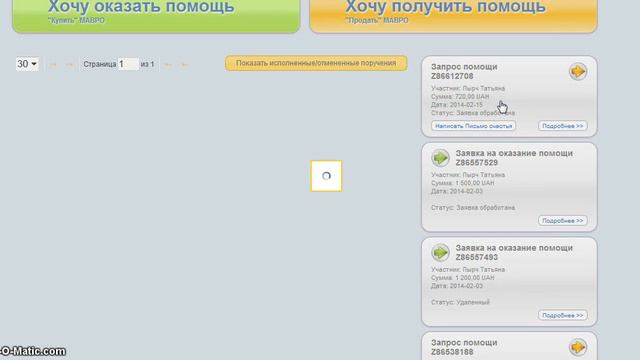The height and width of the screenshot is (360, 640).
Task: Click 'Заявка на оказание помощи Z86557529' title
Action: [x=514, y=158]
